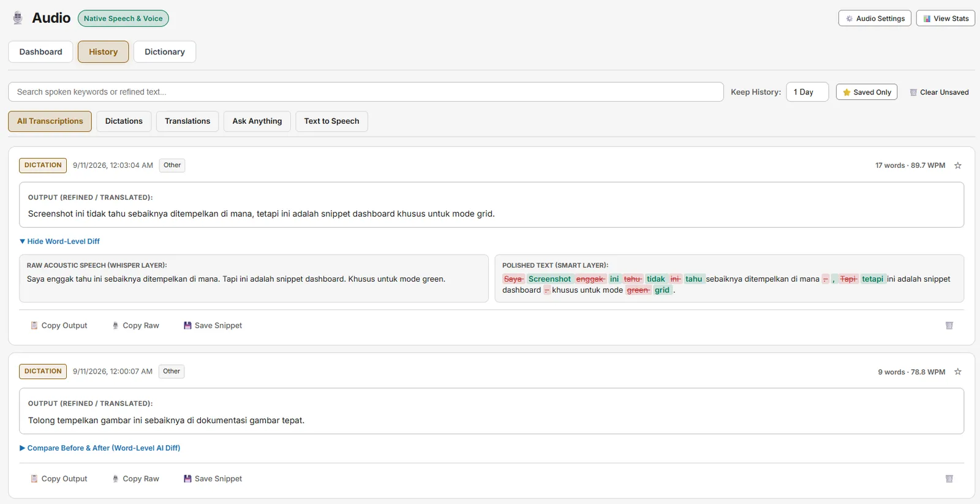Click the Native Speech & Voice badge
Screen dimensions: 980x504
(123, 18)
